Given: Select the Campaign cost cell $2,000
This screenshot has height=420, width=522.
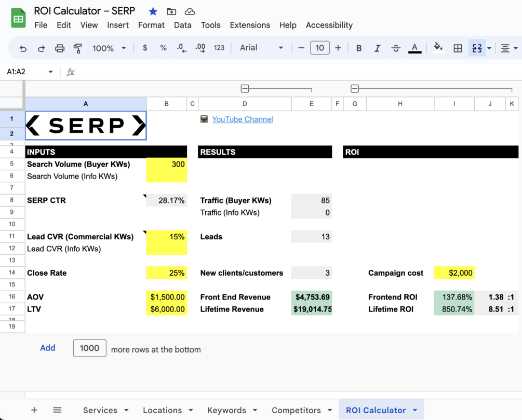Looking at the screenshot, I should (x=454, y=273).
